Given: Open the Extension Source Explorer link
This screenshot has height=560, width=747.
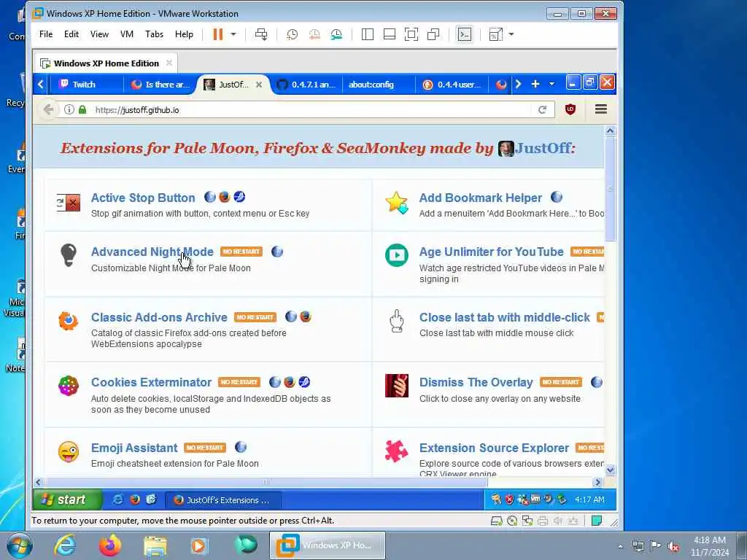Looking at the screenshot, I should point(494,448).
